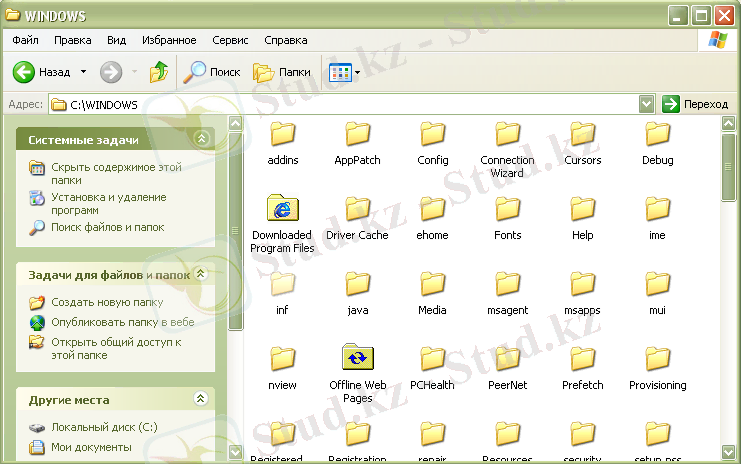Click the Создать новую папку link

[107, 302]
